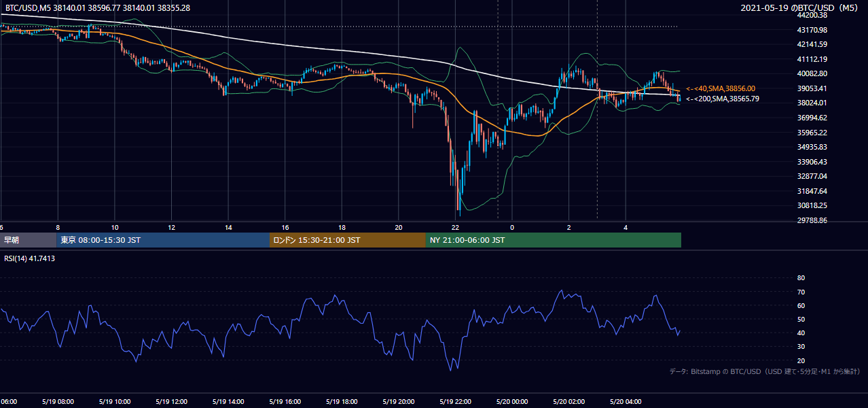Viewport: 868px width, 408px height.
Task: Click RSI axis level 70
Action: click(x=801, y=292)
